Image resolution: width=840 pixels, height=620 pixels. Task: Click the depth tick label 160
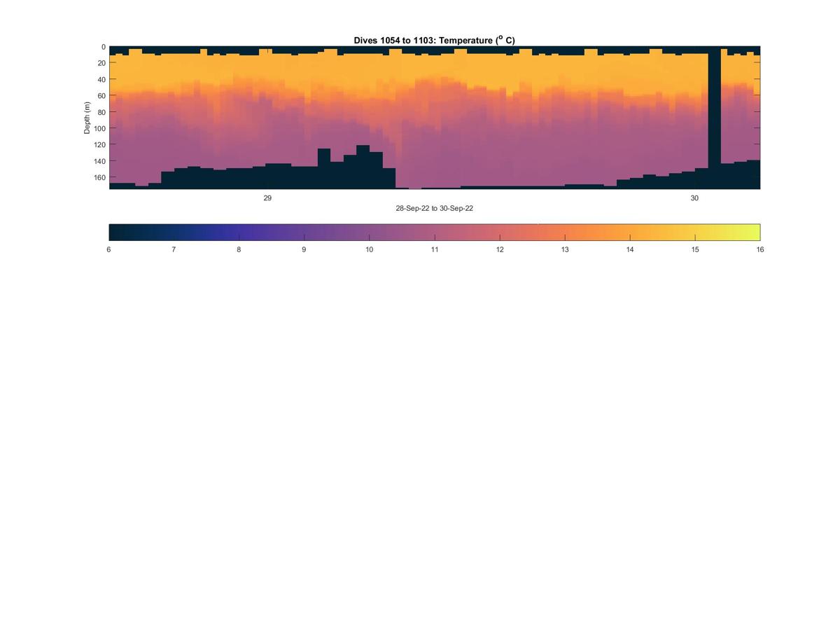pyautogui.click(x=99, y=177)
